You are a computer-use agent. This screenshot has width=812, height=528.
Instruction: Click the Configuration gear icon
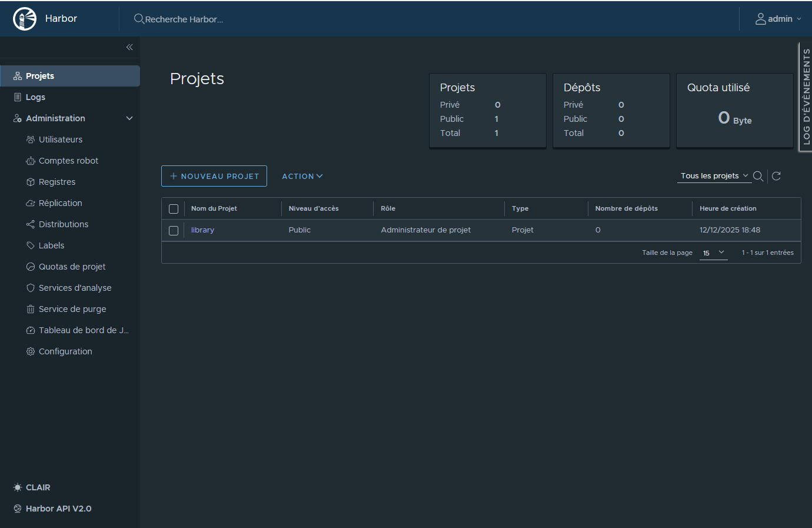point(31,351)
